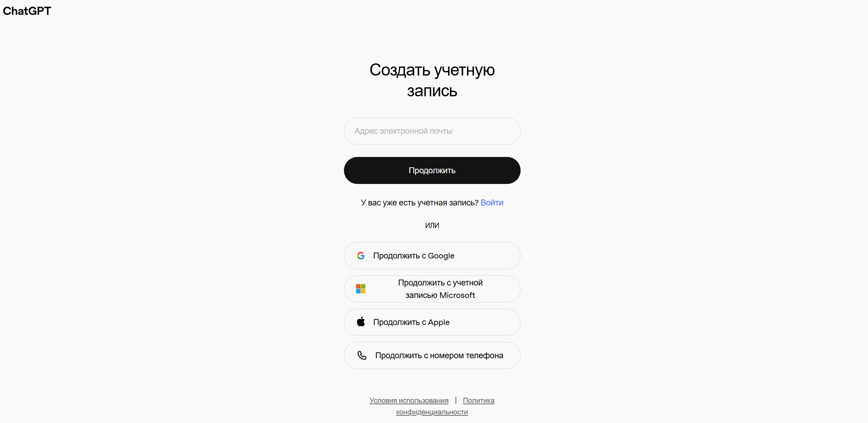This screenshot has height=423, width=868.
Task: Click the ChatGPT logo in the header
Action: [27, 11]
